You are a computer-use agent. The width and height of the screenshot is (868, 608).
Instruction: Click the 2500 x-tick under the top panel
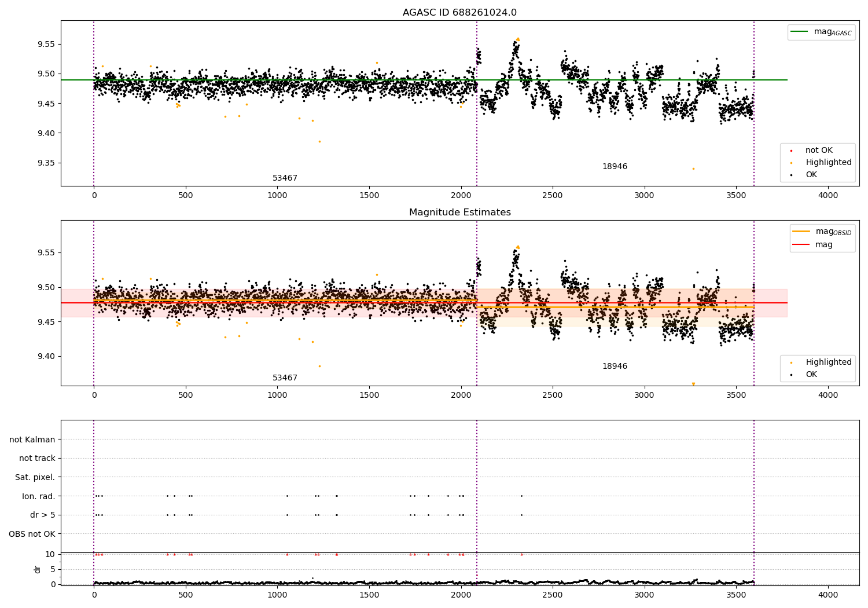pyautogui.click(x=553, y=195)
